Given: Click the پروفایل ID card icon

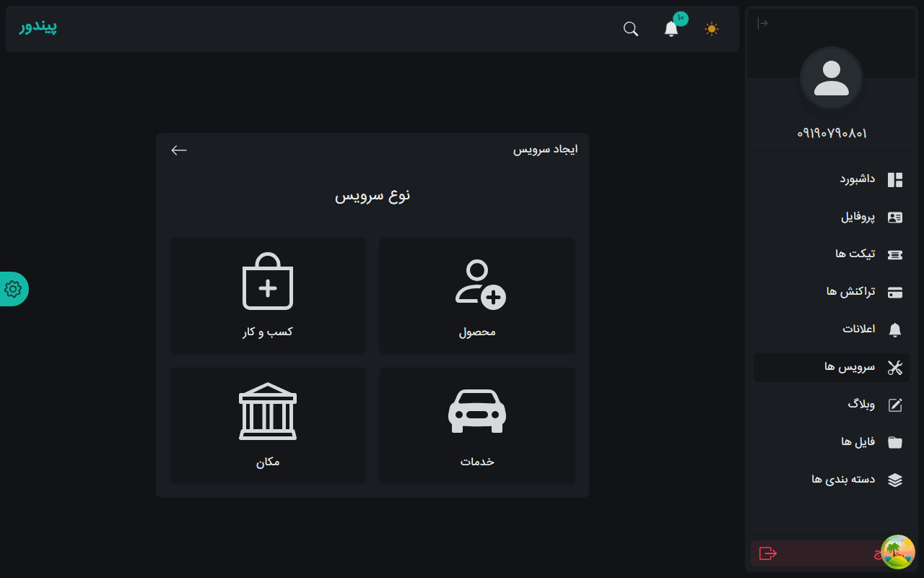Looking at the screenshot, I should pos(895,217).
